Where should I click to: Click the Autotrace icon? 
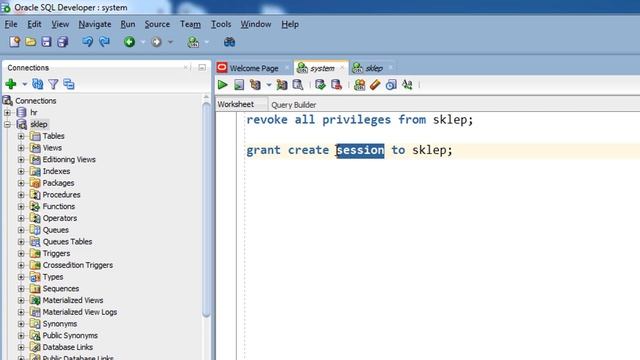pyautogui.click(x=282, y=85)
